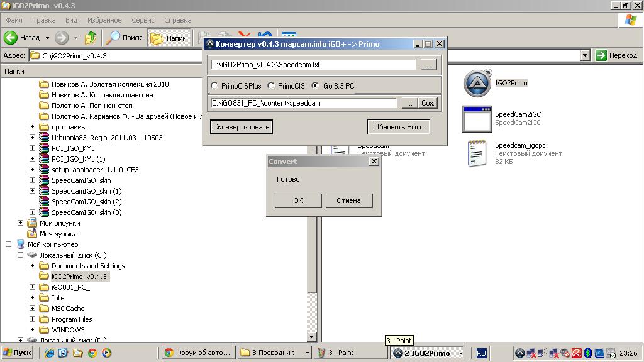Click the Переход go button
Image resolution: width=644 pixels, height=362 pixels.
617,55
